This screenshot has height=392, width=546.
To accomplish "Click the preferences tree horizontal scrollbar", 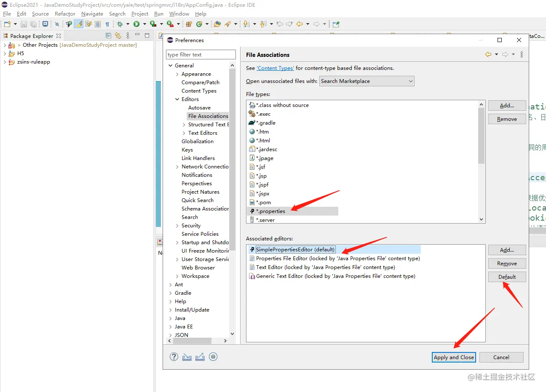I will [198, 341].
